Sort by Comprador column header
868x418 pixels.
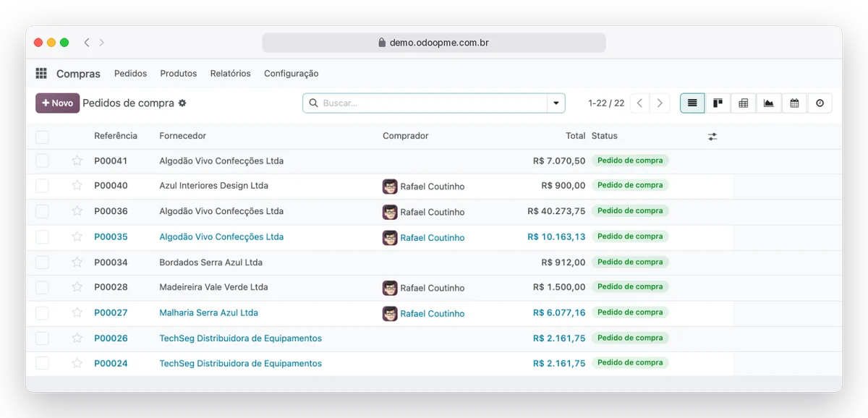(406, 136)
